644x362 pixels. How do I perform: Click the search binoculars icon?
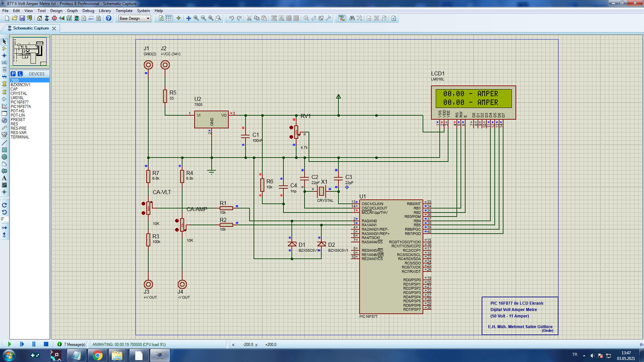point(352,18)
